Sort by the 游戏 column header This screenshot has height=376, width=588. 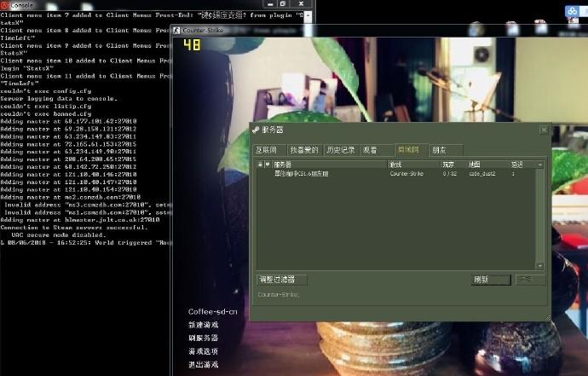[x=414, y=165]
